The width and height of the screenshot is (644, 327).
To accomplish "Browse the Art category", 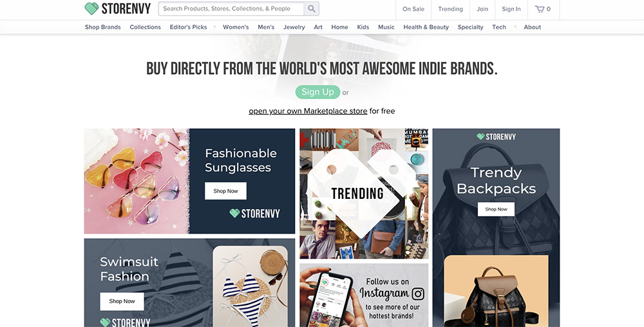I will pos(318,27).
